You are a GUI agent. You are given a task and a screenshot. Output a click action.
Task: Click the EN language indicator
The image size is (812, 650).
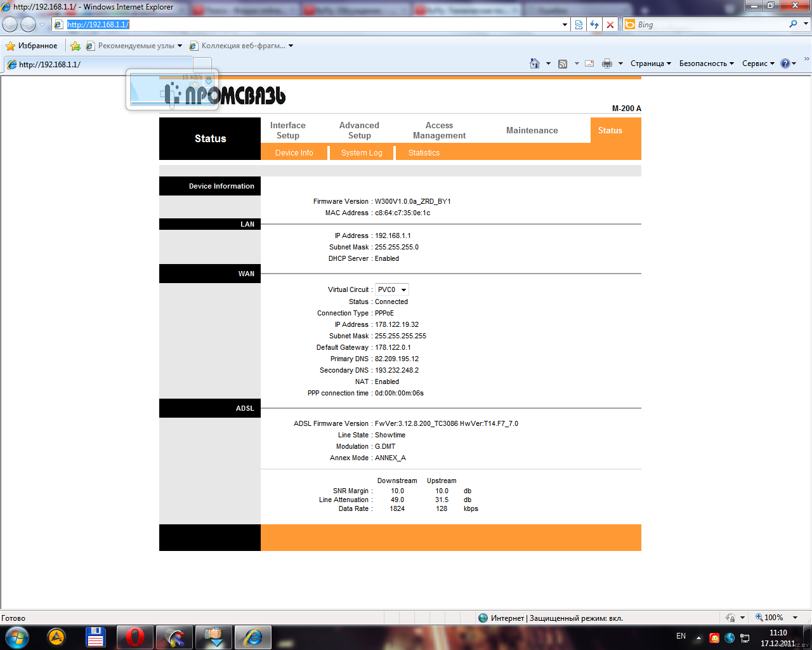[x=681, y=636]
